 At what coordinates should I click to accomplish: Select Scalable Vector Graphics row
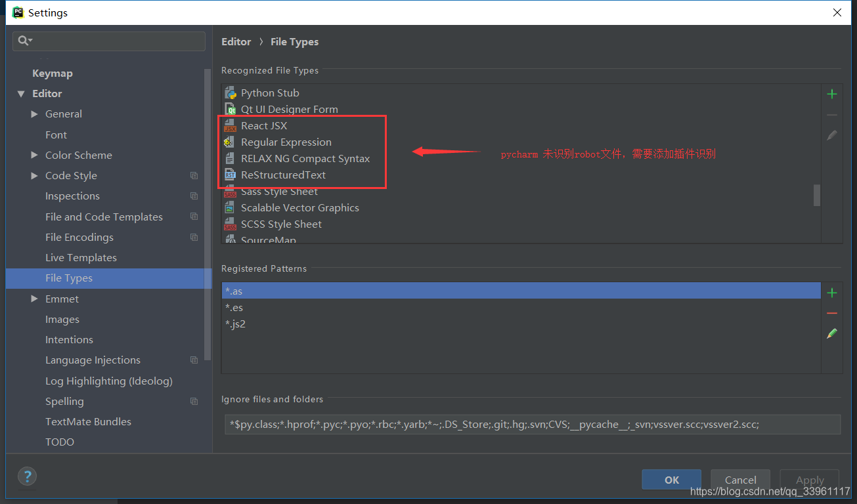[521, 207]
